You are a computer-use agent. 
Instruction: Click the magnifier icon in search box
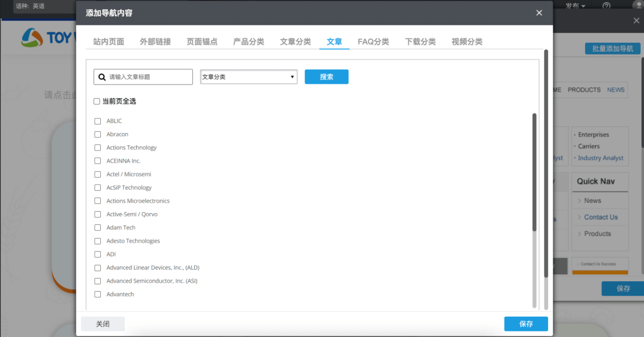click(102, 77)
